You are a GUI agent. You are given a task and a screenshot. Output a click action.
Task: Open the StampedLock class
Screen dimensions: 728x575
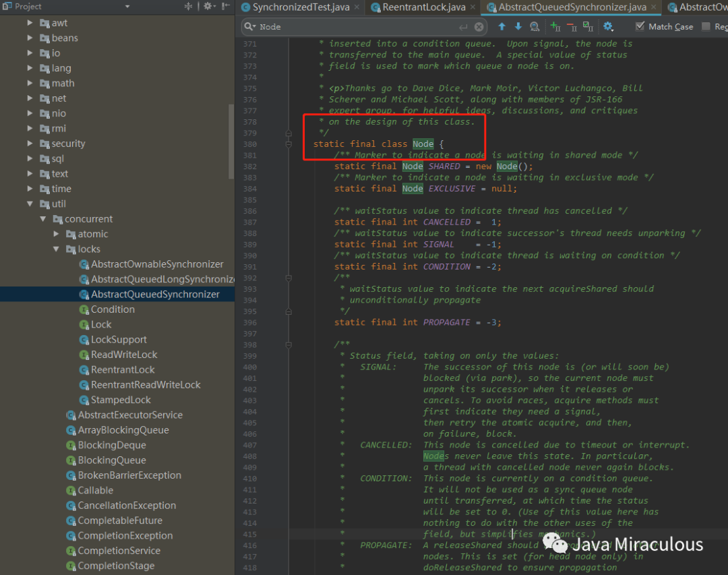[x=121, y=400]
